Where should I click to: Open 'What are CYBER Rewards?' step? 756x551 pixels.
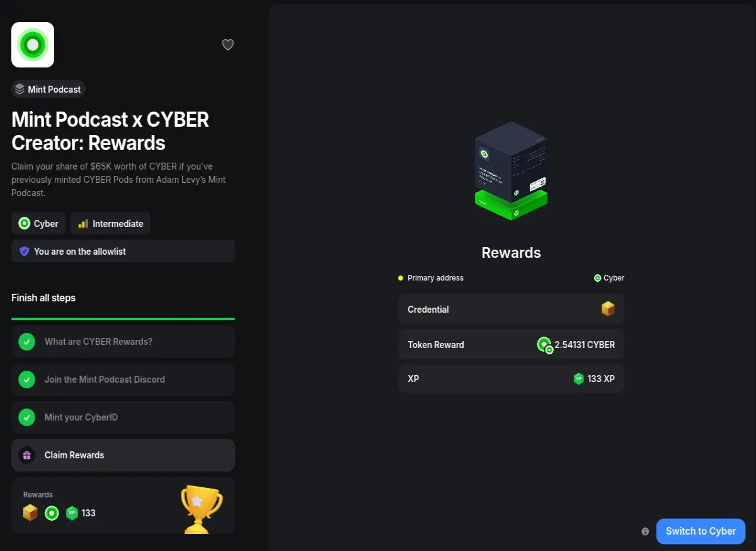[x=123, y=342]
